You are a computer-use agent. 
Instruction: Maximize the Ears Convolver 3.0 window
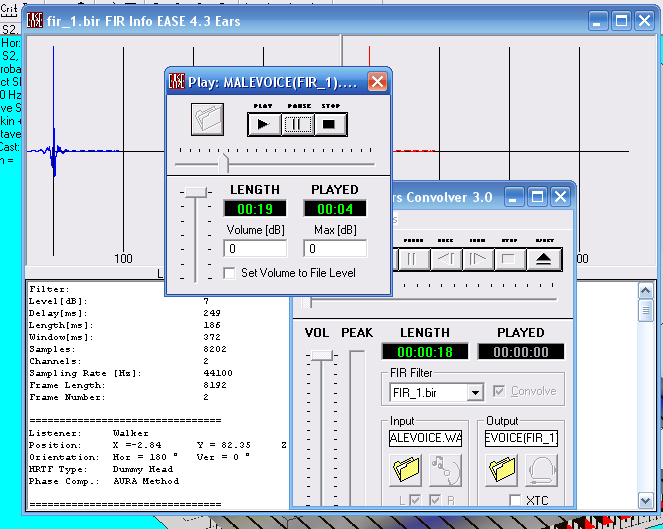(537, 197)
